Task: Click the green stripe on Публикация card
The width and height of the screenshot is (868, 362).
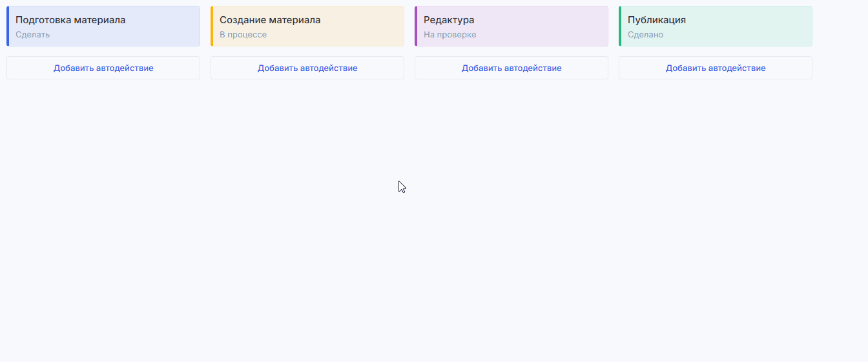Action: point(620,26)
